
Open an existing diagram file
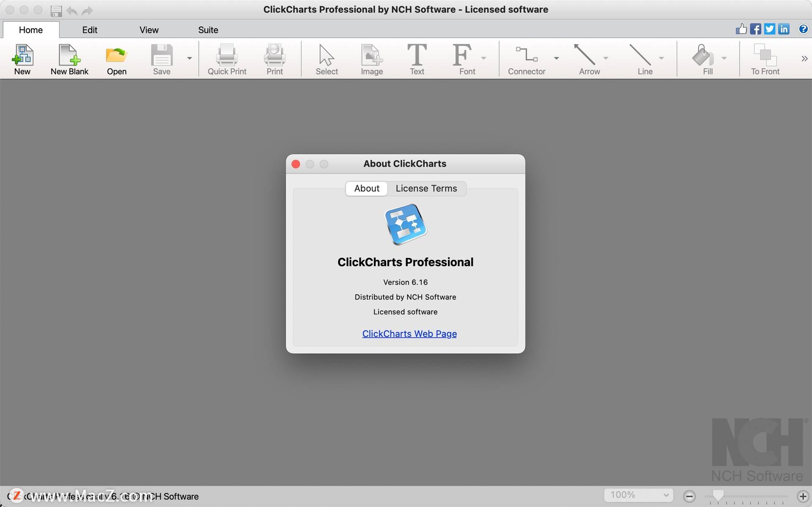pyautogui.click(x=116, y=59)
